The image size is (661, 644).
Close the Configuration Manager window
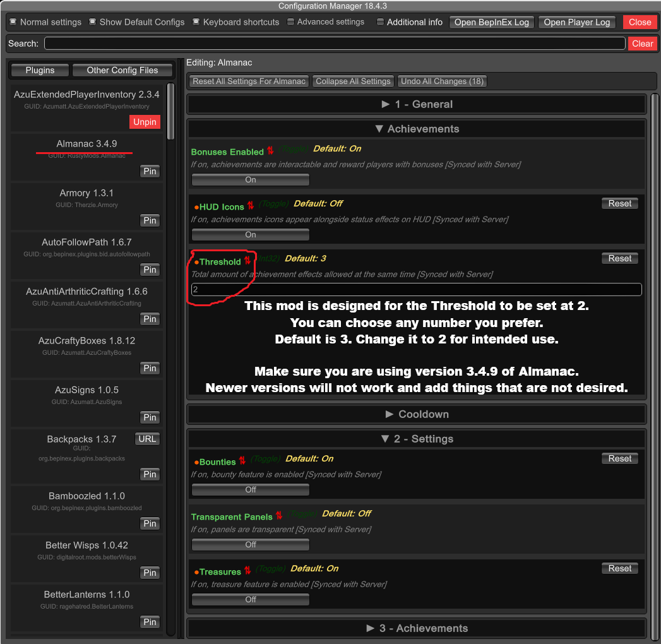(640, 22)
